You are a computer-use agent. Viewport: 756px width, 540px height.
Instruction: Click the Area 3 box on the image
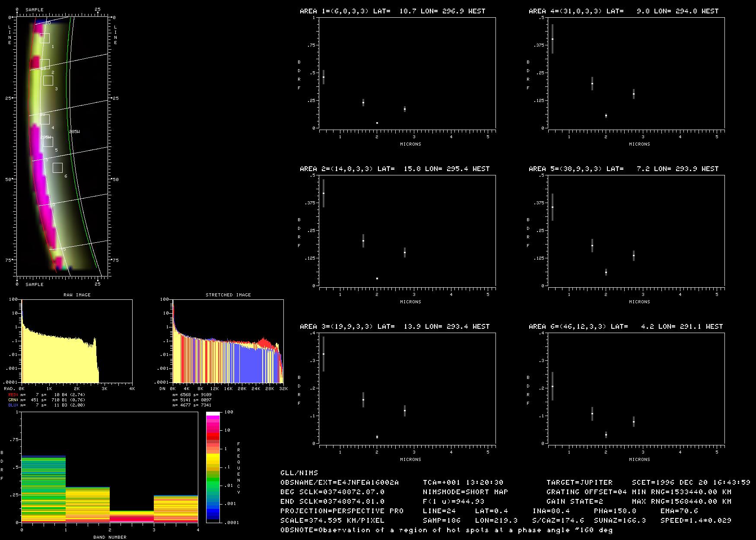click(x=48, y=80)
